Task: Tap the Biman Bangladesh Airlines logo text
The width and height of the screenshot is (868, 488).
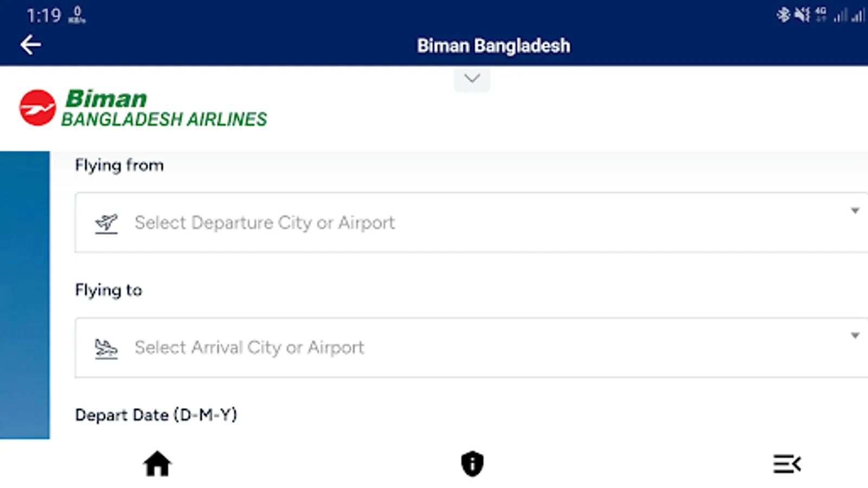Action: [164, 108]
